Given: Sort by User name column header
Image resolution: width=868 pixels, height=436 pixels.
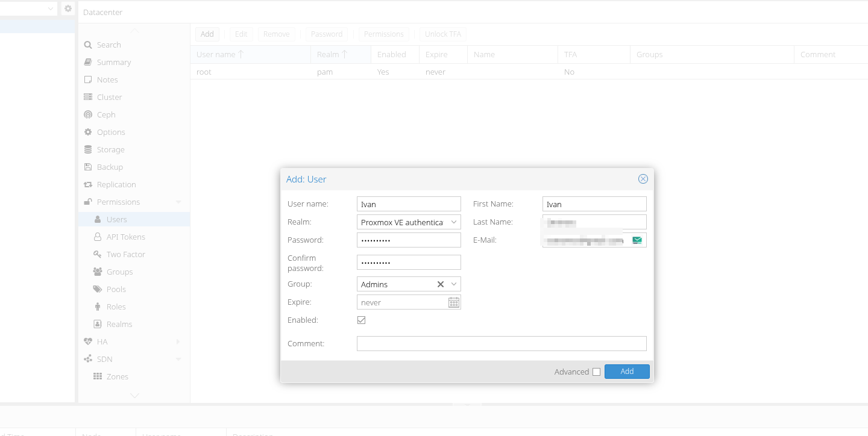Looking at the screenshot, I should point(251,54).
